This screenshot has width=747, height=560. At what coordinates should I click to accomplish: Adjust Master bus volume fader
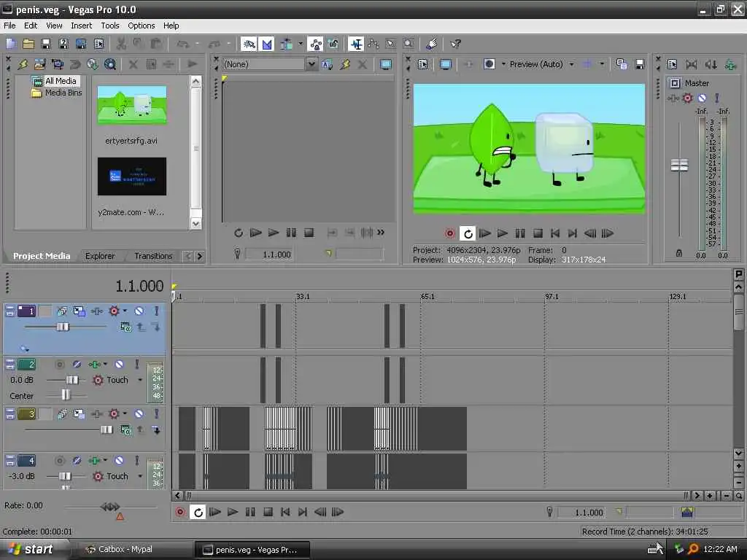679,166
